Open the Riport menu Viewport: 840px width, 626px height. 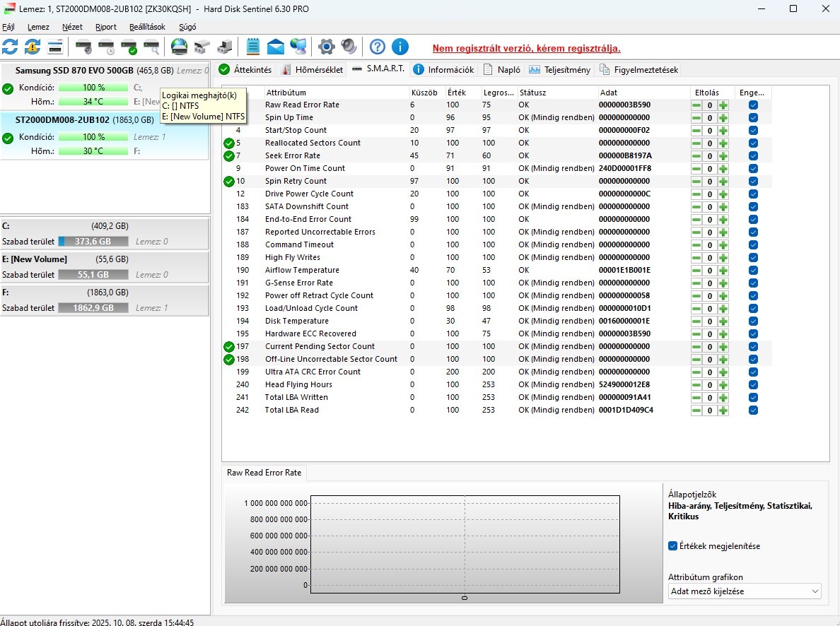tap(106, 27)
